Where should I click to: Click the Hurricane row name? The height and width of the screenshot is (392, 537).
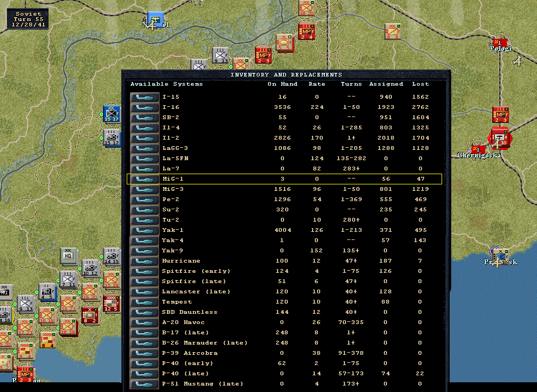(181, 261)
